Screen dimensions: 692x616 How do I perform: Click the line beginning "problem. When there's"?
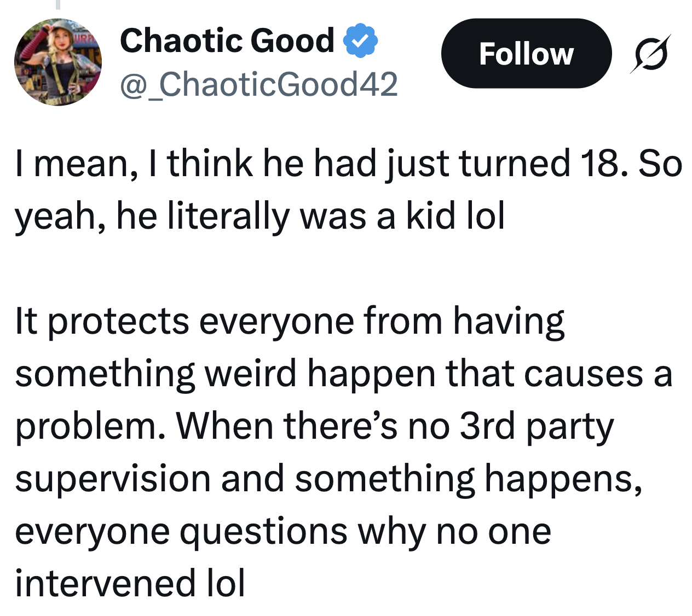coord(314,426)
